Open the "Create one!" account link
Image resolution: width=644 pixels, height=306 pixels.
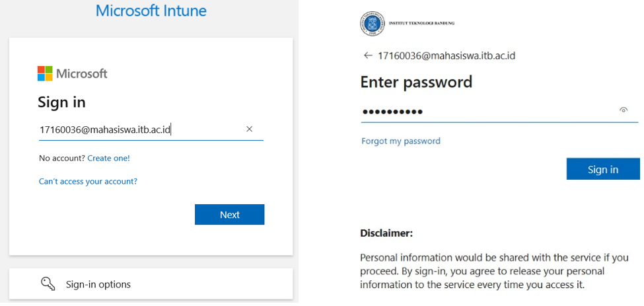click(108, 158)
